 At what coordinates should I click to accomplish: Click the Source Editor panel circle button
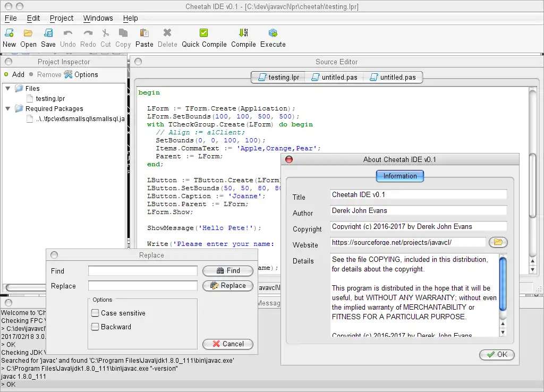click(138, 62)
